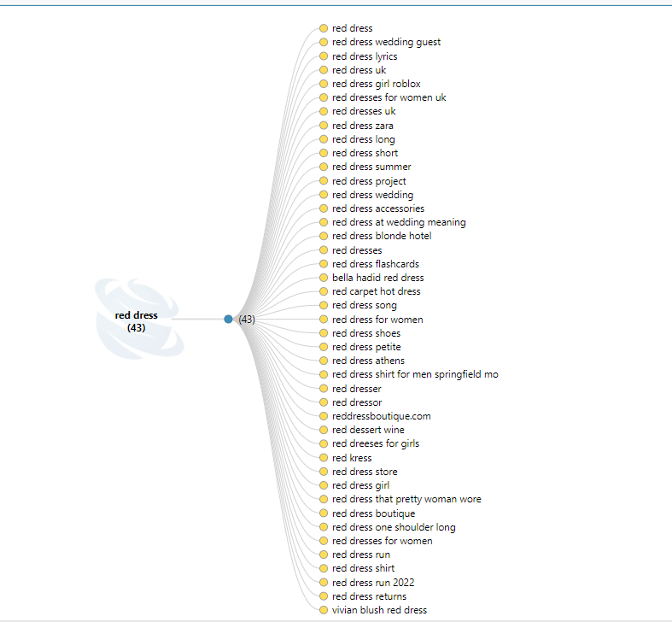Click 'red dress blonde hotel' keyword
The image size is (672, 622).
382,236
